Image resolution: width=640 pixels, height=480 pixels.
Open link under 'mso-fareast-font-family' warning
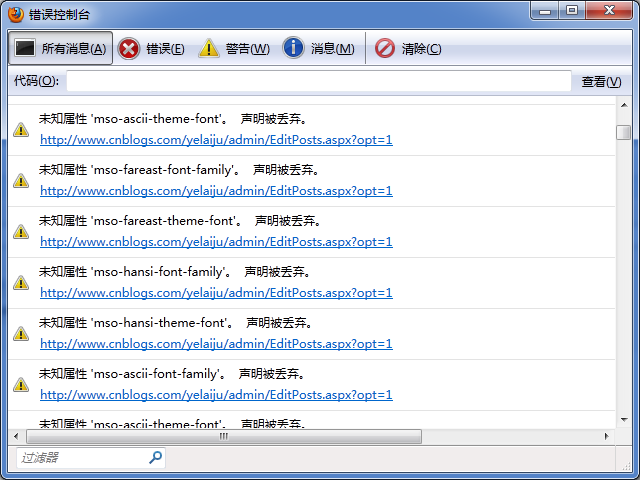point(216,191)
